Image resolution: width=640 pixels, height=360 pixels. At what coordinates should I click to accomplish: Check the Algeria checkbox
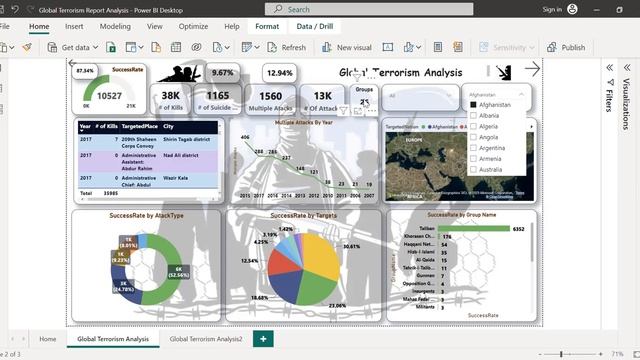point(473,127)
